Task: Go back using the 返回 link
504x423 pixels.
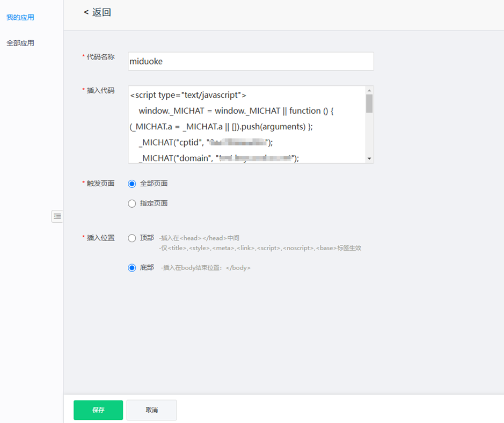Action: pyautogui.click(x=97, y=12)
